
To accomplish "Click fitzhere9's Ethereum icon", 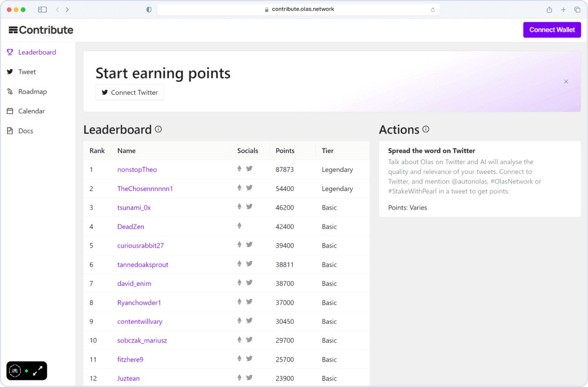I will tap(239, 358).
